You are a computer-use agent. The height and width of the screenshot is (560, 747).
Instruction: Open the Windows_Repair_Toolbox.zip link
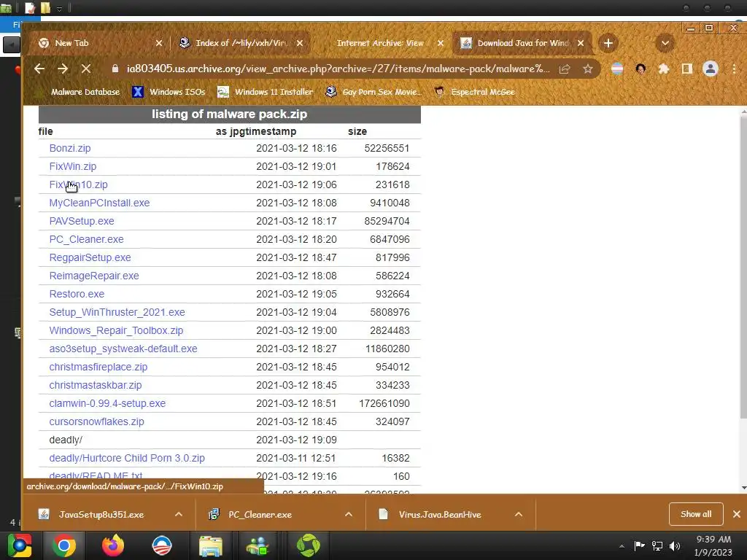(116, 330)
